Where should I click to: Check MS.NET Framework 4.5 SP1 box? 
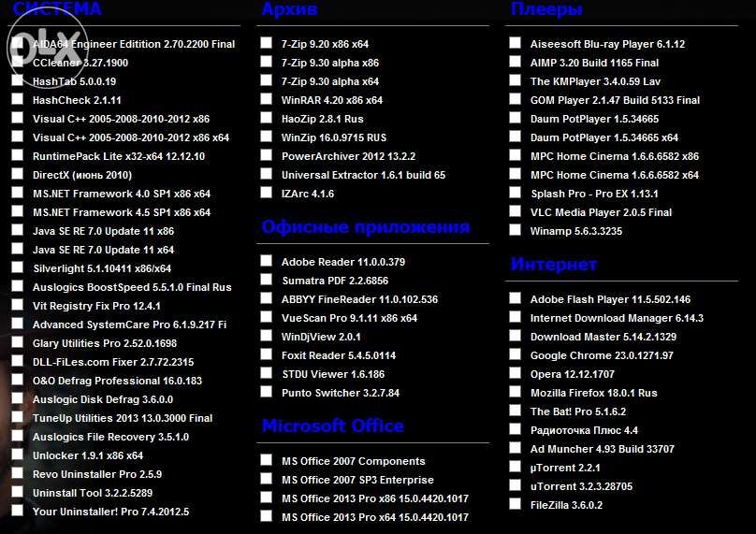18,211
